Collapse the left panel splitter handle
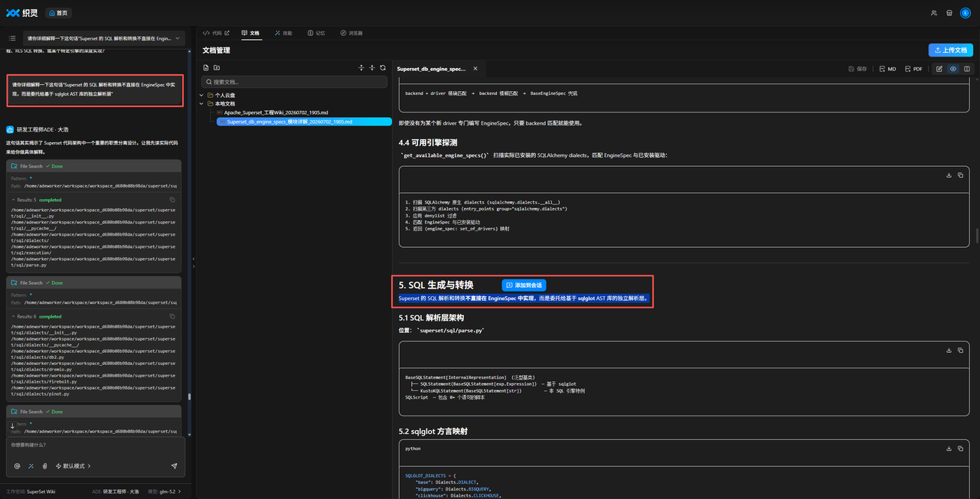This screenshot has width=980, height=499. coord(193,260)
